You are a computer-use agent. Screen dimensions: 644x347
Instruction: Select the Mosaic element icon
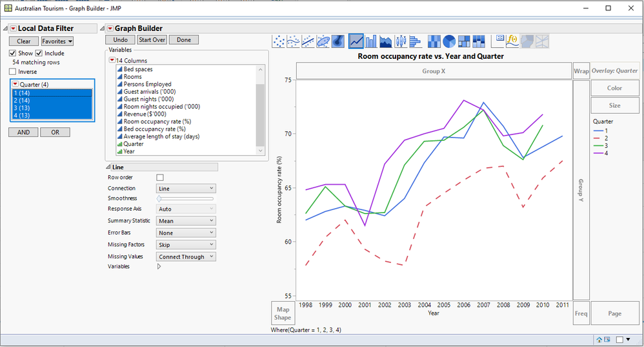coord(479,41)
